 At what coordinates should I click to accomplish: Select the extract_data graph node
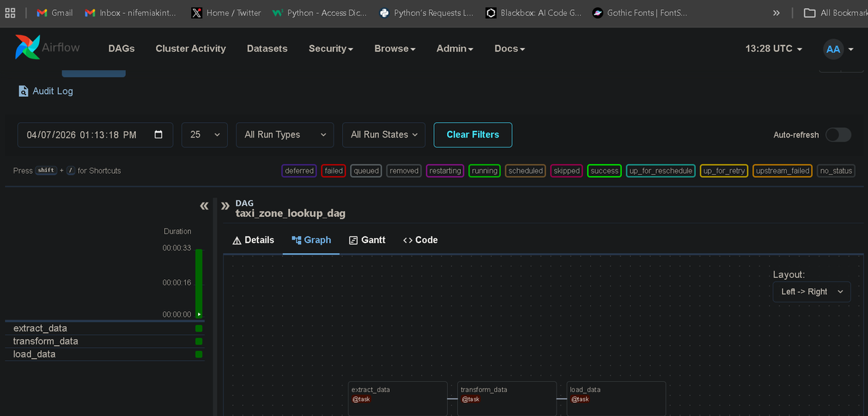click(x=397, y=399)
